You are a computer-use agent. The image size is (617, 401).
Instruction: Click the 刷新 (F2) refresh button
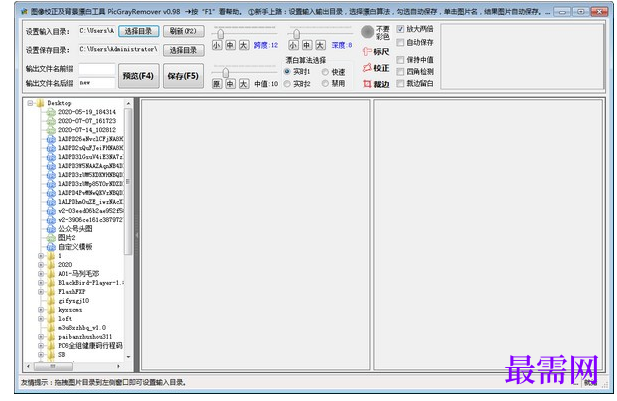click(183, 31)
